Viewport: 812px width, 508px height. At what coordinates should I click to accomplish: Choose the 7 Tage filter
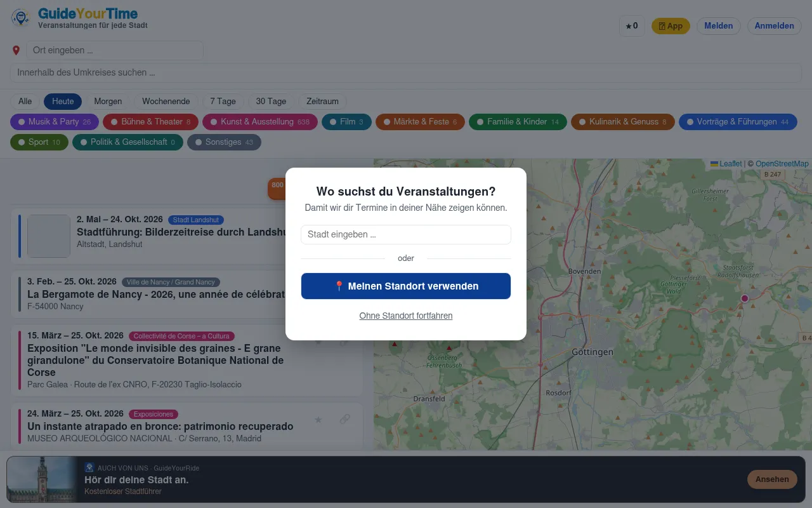point(223,102)
